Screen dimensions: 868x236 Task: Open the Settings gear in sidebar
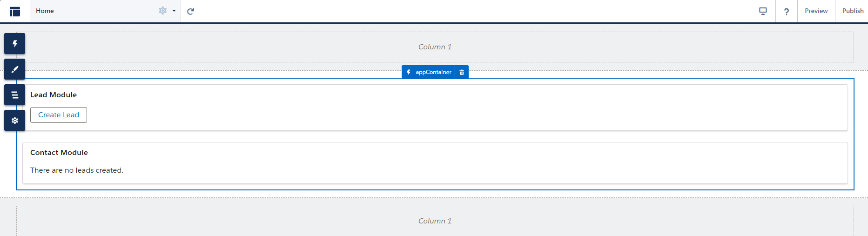(x=15, y=121)
